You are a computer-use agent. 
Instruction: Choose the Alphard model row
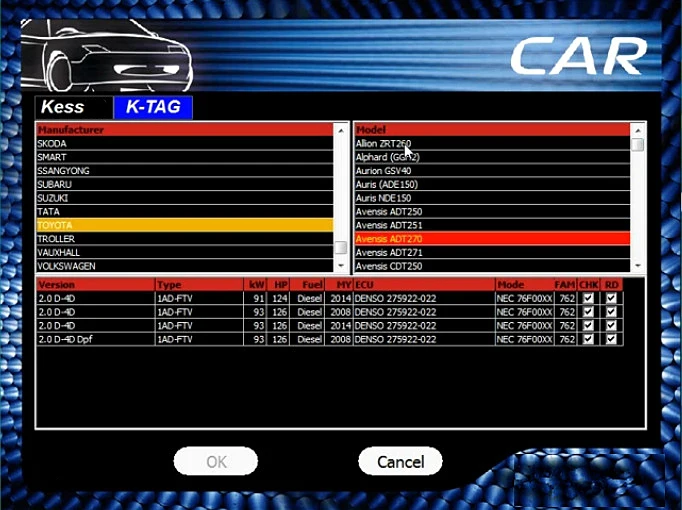point(492,157)
